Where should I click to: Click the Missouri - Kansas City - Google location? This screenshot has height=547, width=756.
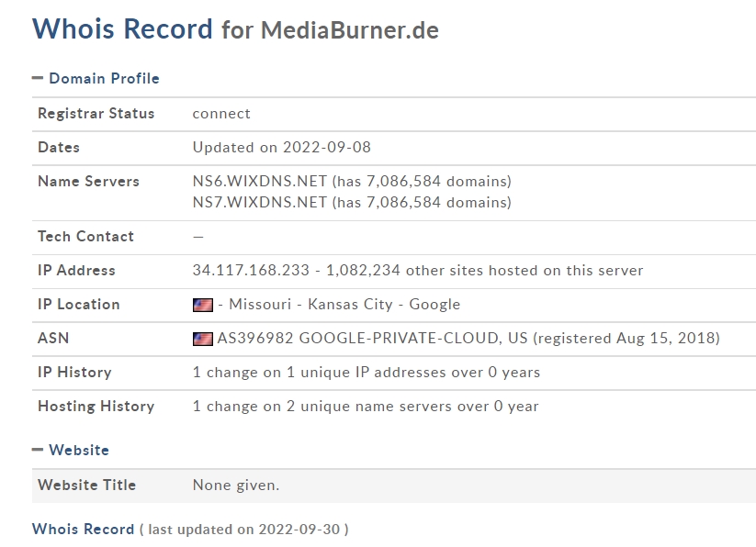[338, 305]
